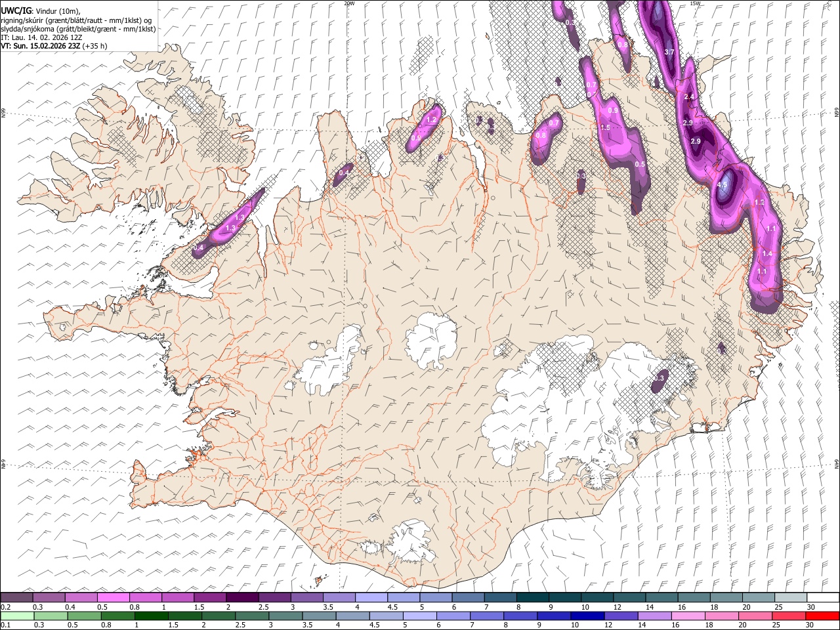The image size is (840, 630).
Task: Click the 3.7 precipitation value on the map
Action: (x=669, y=52)
